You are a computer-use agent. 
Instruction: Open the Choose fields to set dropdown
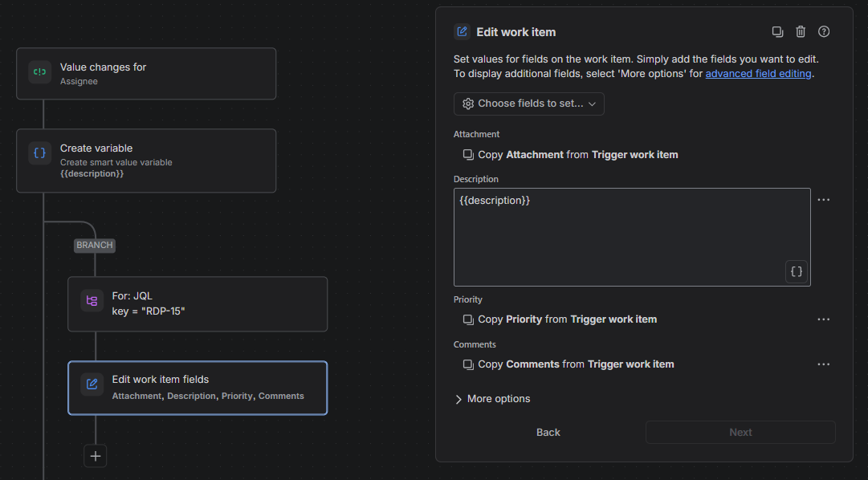coord(528,104)
